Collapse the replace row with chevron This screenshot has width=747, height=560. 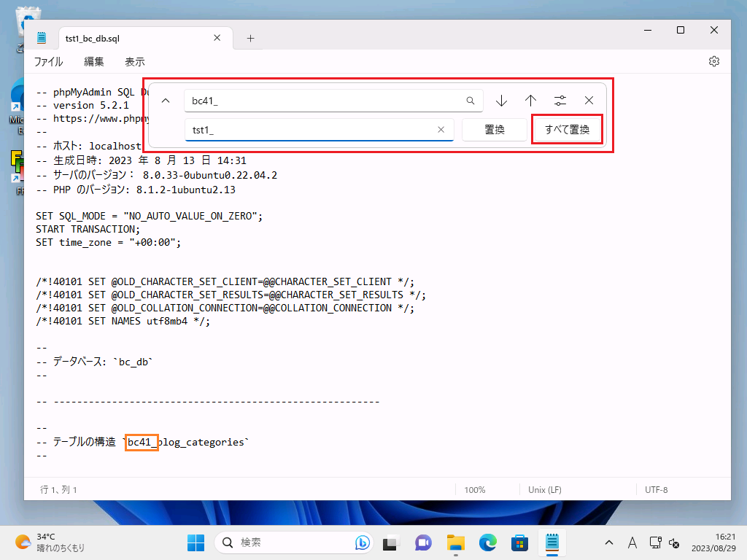tap(166, 101)
